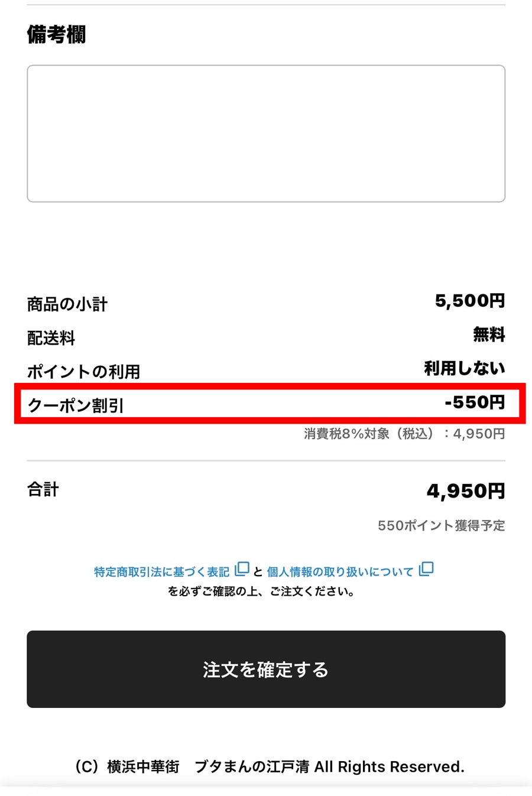
Task: Click the 4,950円 total amount
Action: [x=466, y=490]
